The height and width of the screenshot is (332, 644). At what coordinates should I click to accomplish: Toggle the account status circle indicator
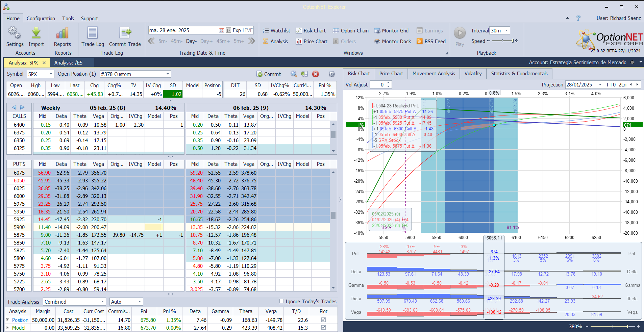(632, 62)
